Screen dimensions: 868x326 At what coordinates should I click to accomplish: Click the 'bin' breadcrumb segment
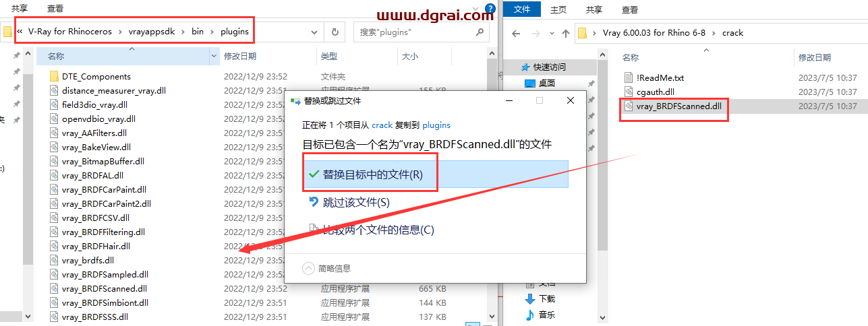point(198,32)
